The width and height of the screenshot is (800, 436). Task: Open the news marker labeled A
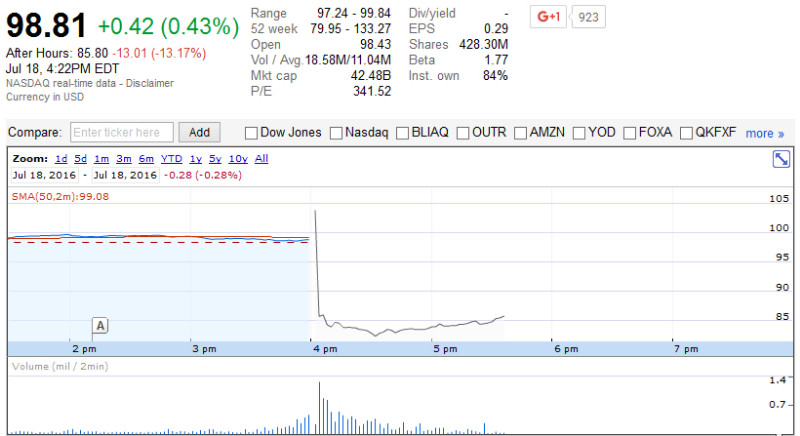tap(101, 325)
